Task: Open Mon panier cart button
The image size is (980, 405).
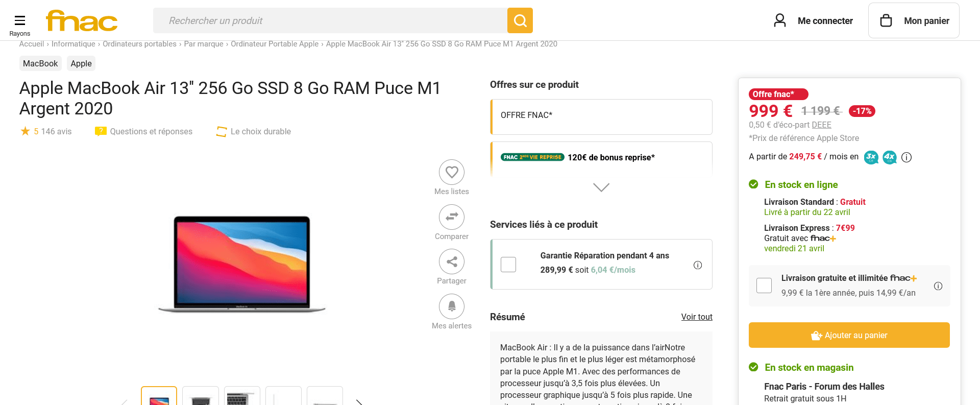Action: (x=914, y=21)
